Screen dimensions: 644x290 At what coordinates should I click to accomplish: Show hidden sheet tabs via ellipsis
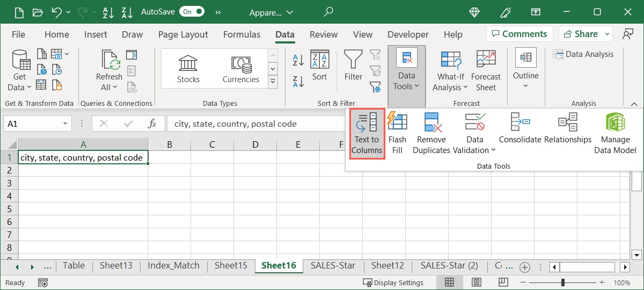47,266
